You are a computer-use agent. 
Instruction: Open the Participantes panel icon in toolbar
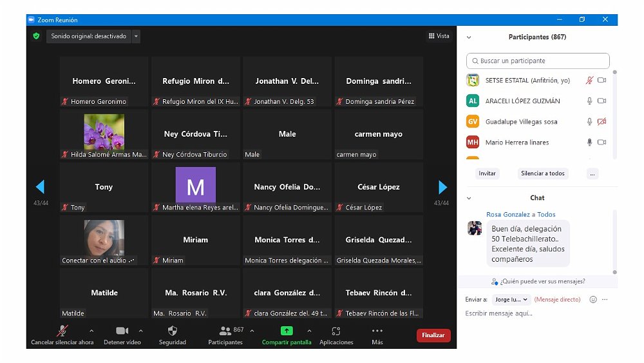tap(225, 331)
